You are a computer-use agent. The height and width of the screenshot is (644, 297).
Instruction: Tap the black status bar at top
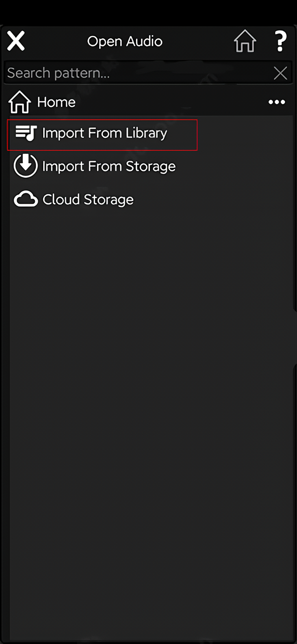[x=148, y=12]
